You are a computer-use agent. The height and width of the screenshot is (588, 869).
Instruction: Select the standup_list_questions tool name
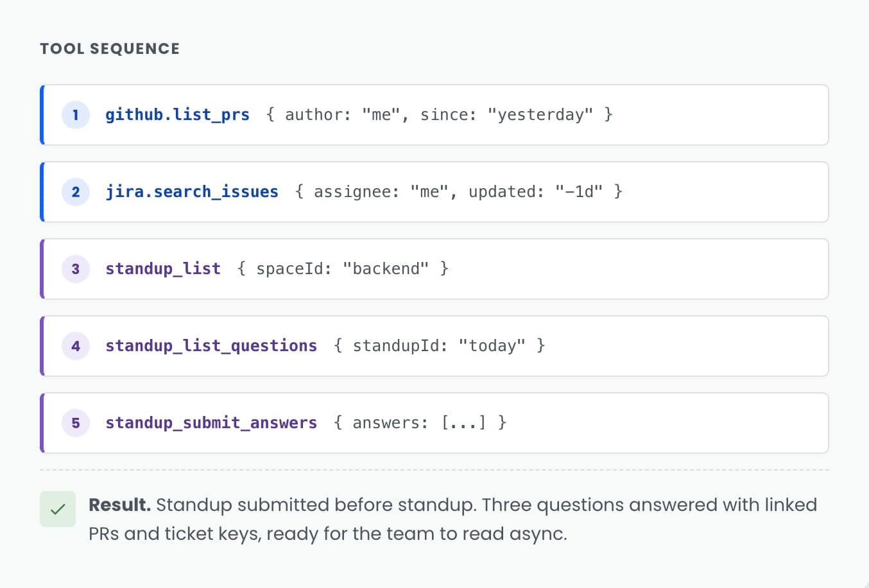(211, 346)
